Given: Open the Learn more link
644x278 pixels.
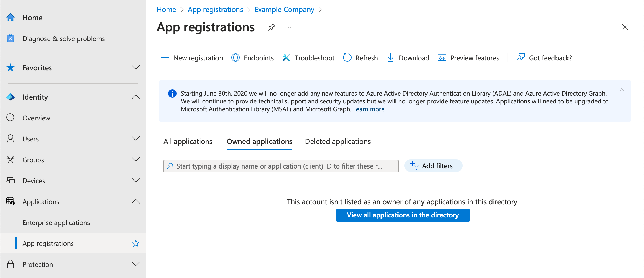Looking at the screenshot, I should [x=369, y=109].
